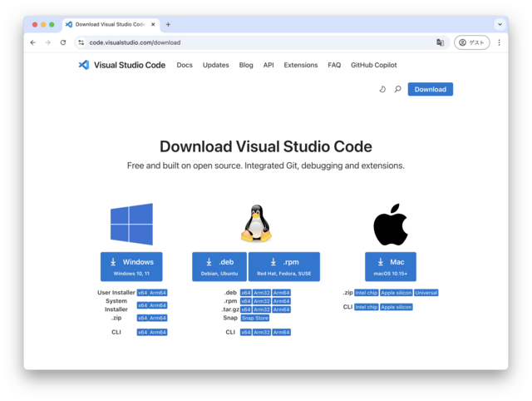Select Windows CLI x64 link
The width and height of the screenshot is (532, 401).
(142, 332)
